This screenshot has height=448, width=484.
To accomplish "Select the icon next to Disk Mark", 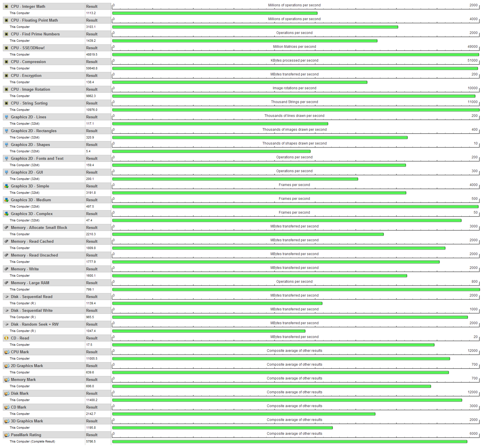I will click(x=7, y=393).
